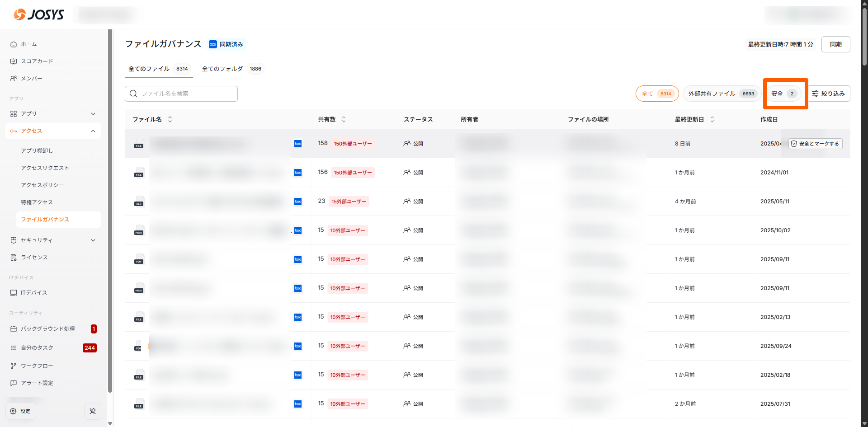This screenshot has height=427, width=868.
Task: Select externally shared files filter chip
Action: point(721,94)
